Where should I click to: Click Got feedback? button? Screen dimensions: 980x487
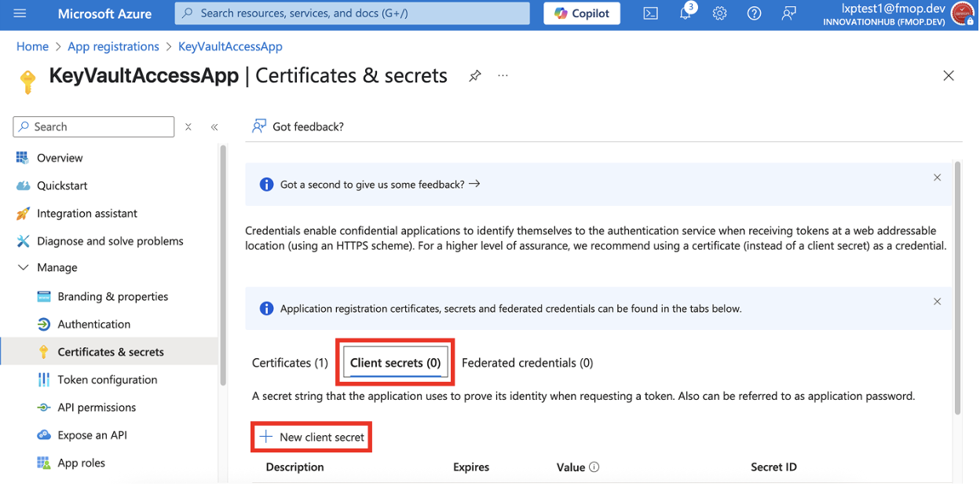coord(298,126)
